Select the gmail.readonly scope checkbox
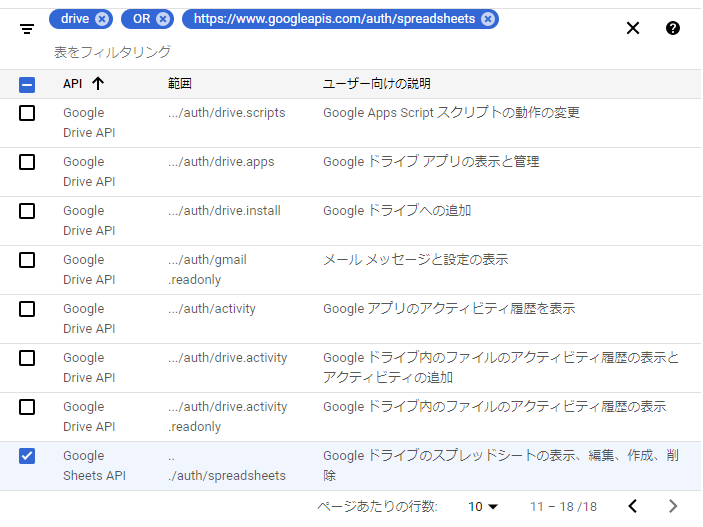The height and width of the screenshot is (527, 703). [x=27, y=260]
